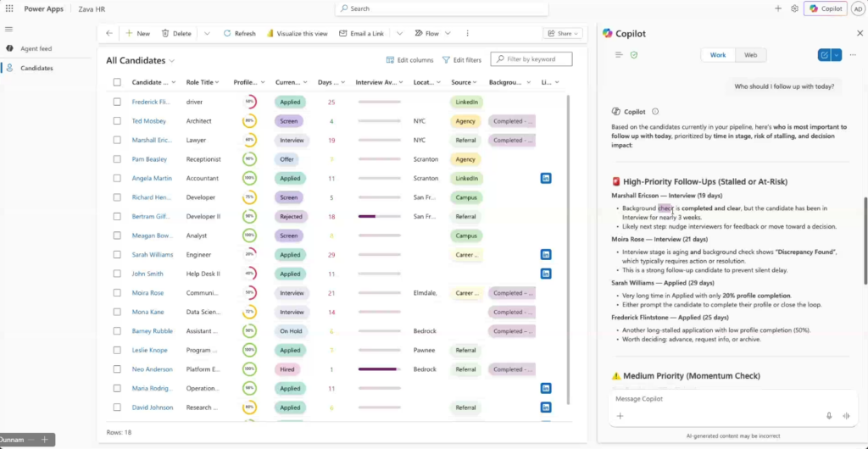Switch to the Web tab in Copilot
The height and width of the screenshot is (449, 868).
coord(750,55)
